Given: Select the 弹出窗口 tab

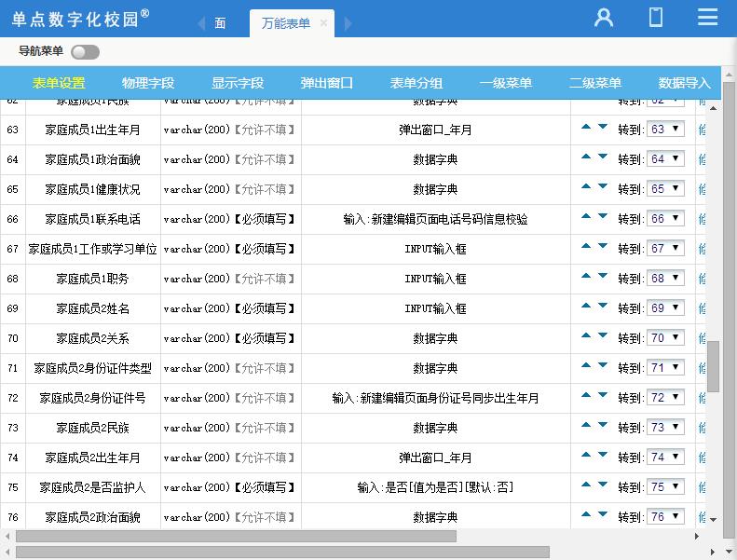Looking at the screenshot, I should [x=327, y=83].
